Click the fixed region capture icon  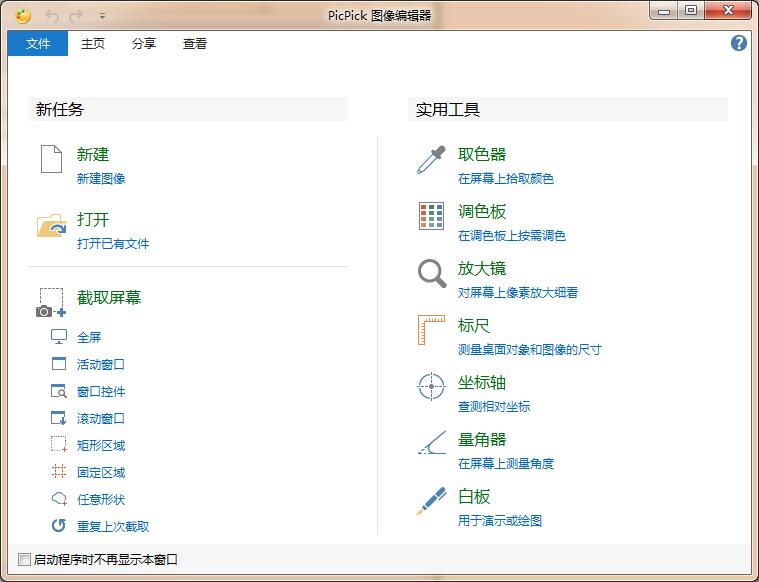click(59, 472)
